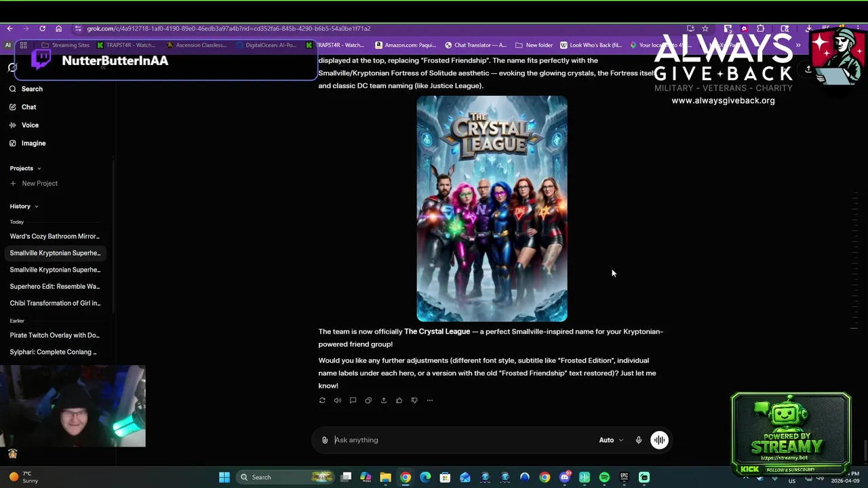The height and width of the screenshot is (488, 868).
Task: Open Epic Games Launcher on taskbar
Action: pyautogui.click(x=624, y=477)
